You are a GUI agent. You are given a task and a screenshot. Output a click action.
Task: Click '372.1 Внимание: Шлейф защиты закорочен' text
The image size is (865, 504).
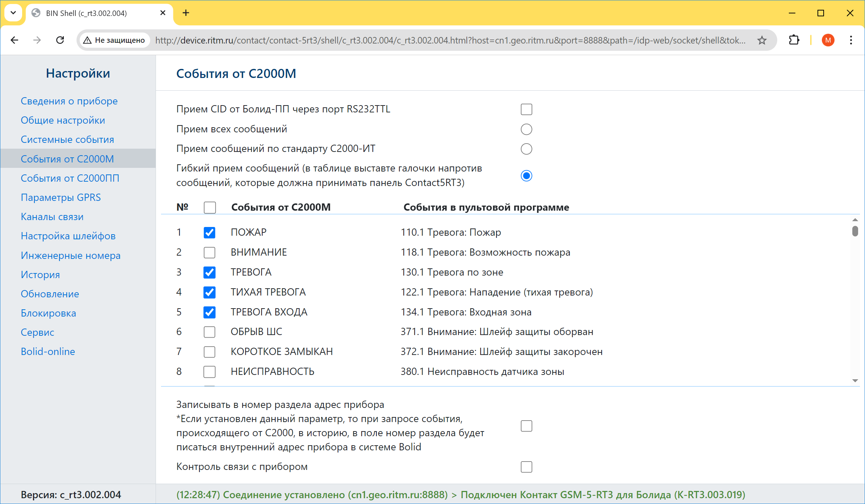(x=502, y=352)
